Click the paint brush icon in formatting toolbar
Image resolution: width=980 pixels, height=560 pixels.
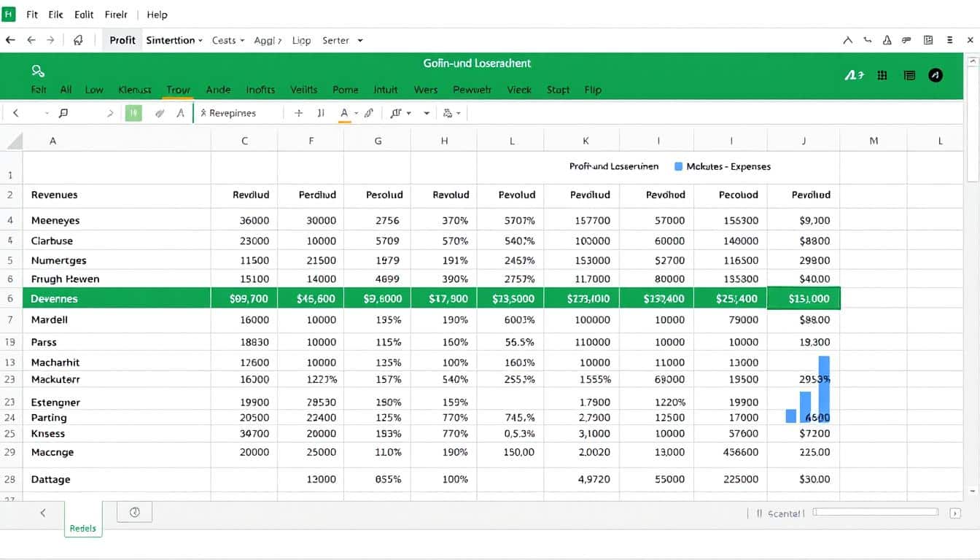[x=369, y=113]
